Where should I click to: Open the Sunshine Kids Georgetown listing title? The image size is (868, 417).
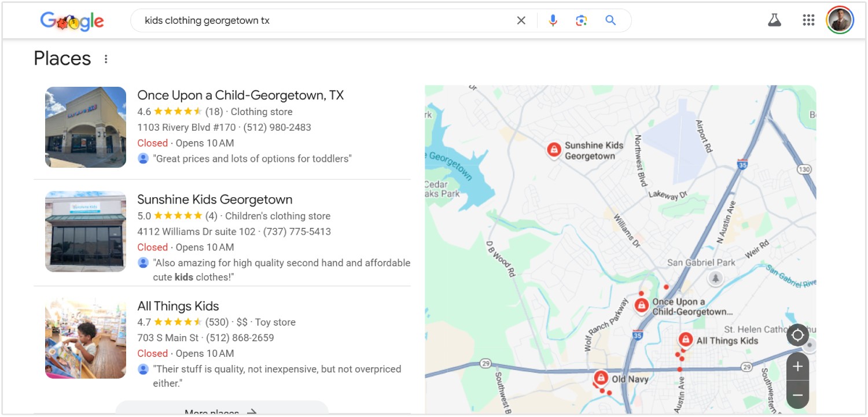tap(215, 200)
